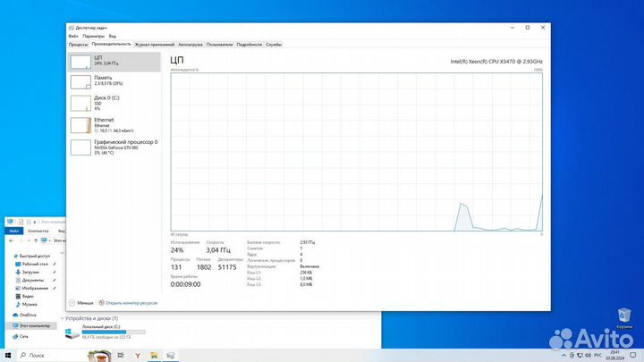Collapse the Устройства и диски section
Viewport: 644px width, 362px height.
(x=63, y=318)
